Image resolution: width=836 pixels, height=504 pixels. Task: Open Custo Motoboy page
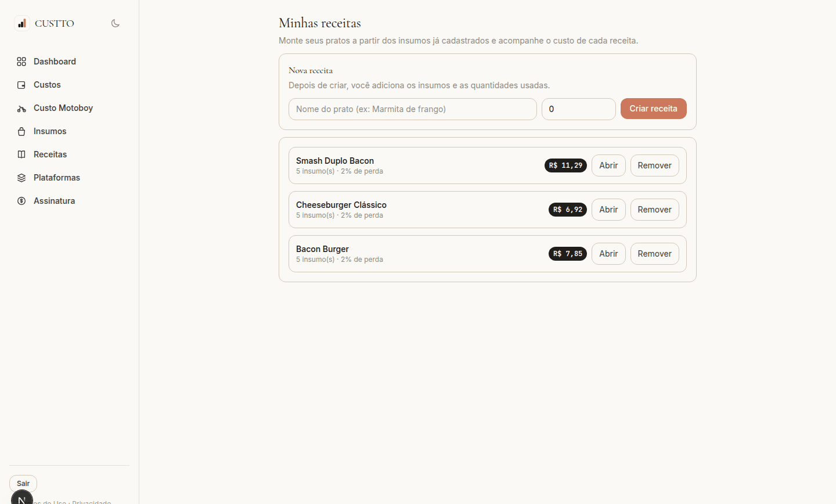(x=69, y=108)
